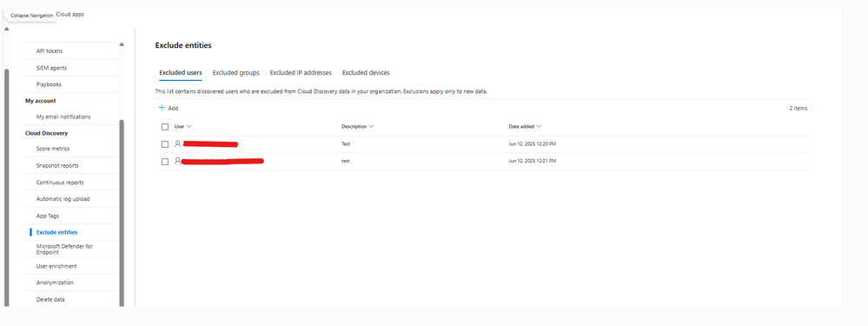This screenshot has height=326, width=868.
Task: Click the 'Jun 12, 2025 12:21 PM' date
Action: coord(533,161)
